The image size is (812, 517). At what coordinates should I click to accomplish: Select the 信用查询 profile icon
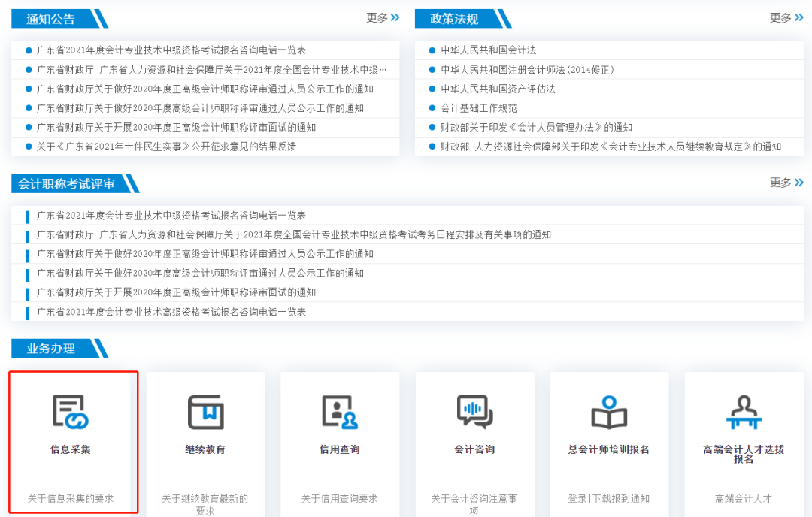click(x=339, y=412)
